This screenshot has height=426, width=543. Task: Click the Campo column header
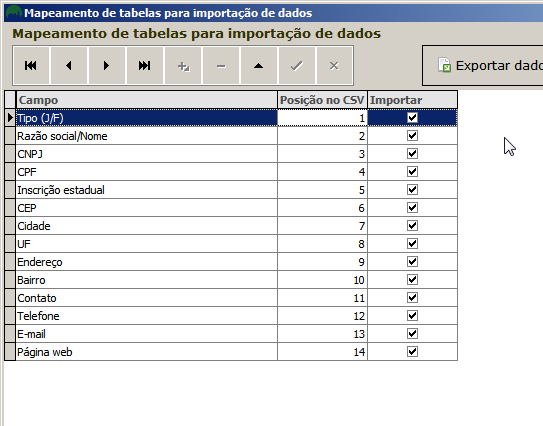click(146, 100)
